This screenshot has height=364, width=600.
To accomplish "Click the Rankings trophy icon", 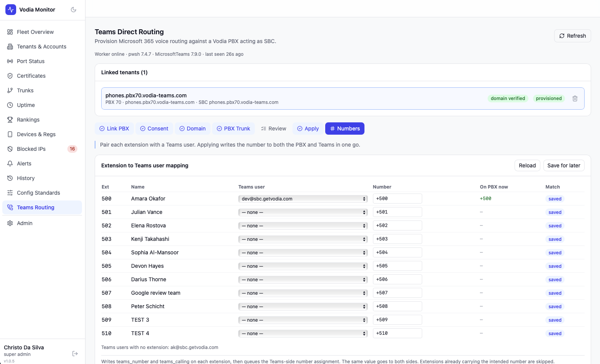I will 10,120.
